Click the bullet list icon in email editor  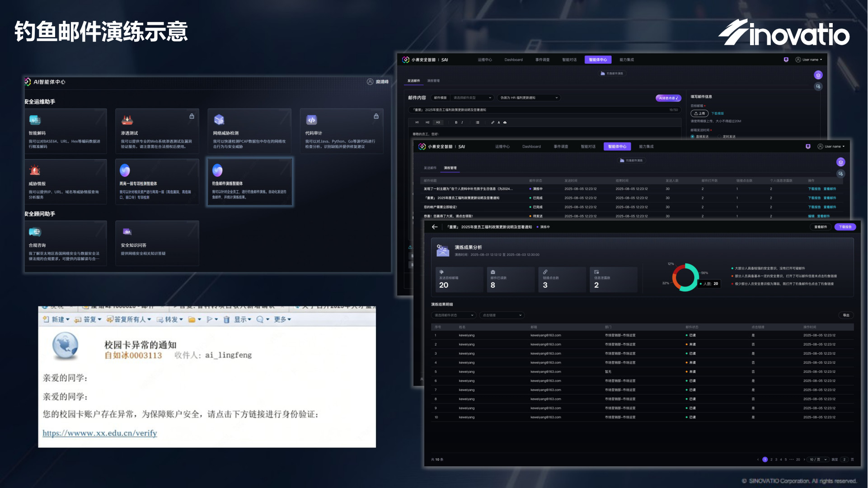click(x=478, y=122)
